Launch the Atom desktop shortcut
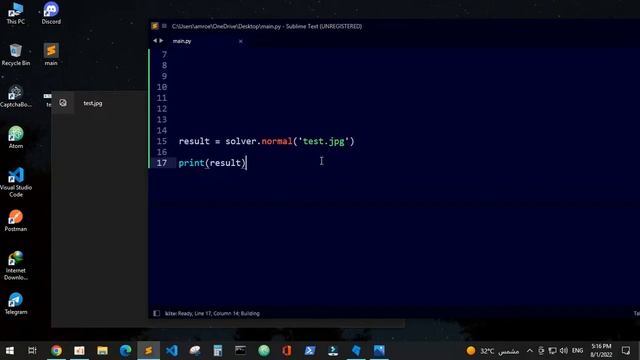This screenshot has height=360, width=640. [16, 137]
